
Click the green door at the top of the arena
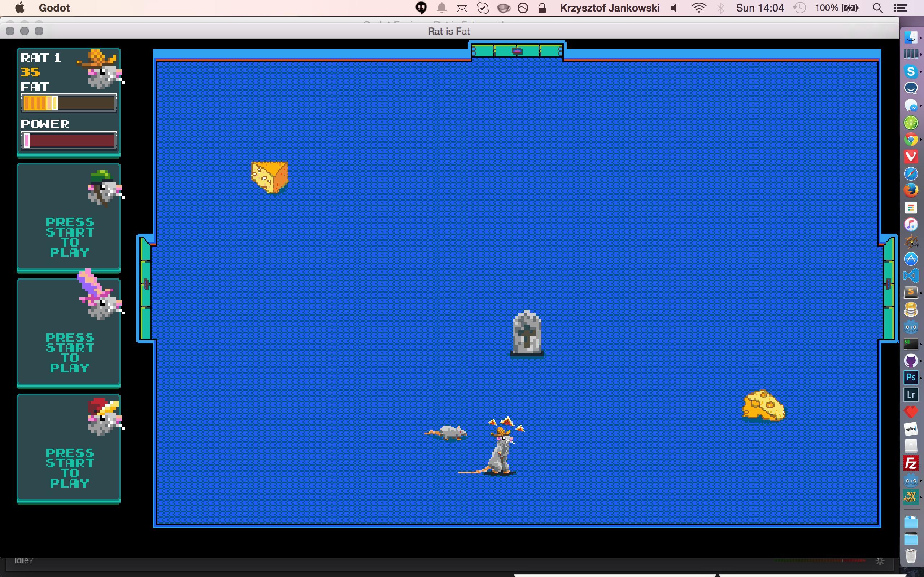(517, 51)
